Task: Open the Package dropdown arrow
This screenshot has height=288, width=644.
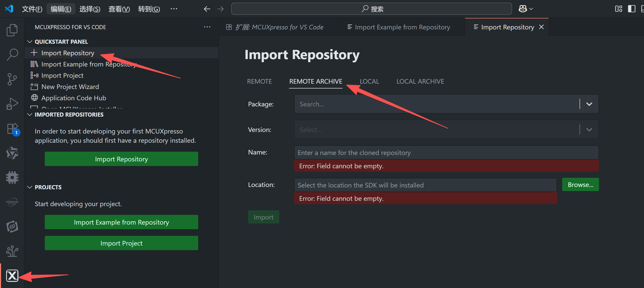Action: pos(589,104)
